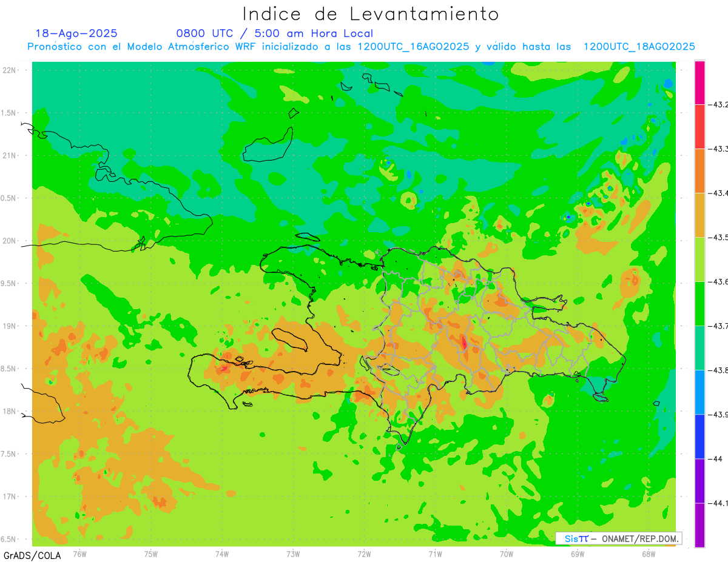Click the '-43.7' color scale value
This screenshot has width=728, height=562.
(x=717, y=326)
